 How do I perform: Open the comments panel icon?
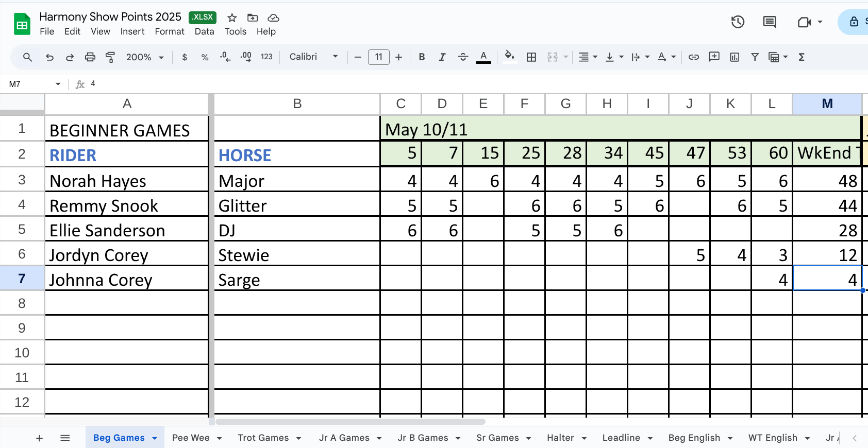tap(770, 22)
